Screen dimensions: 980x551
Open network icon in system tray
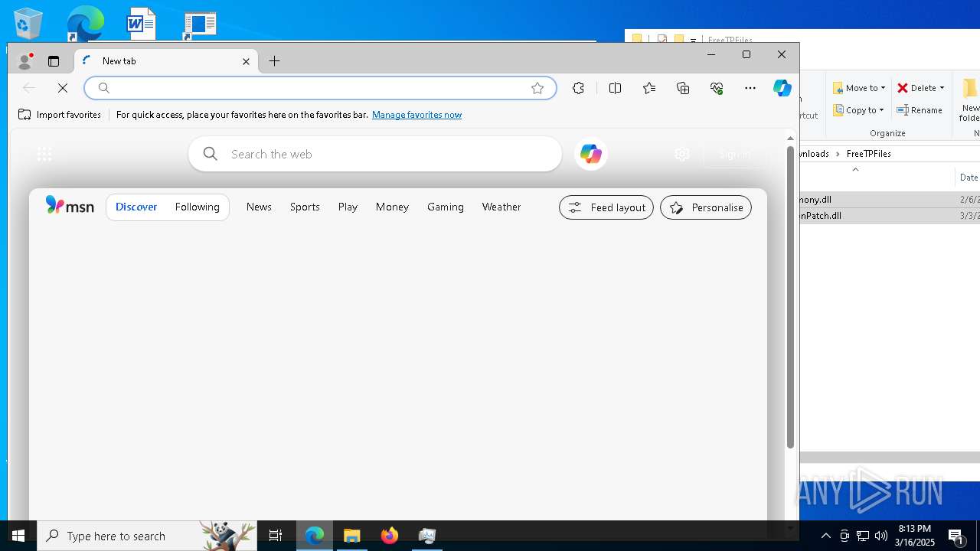863,536
